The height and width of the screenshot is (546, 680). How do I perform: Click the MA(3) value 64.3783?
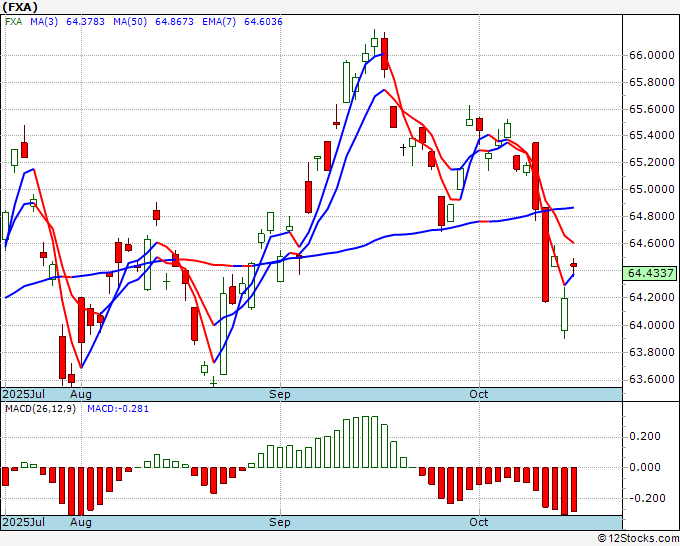coord(85,22)
